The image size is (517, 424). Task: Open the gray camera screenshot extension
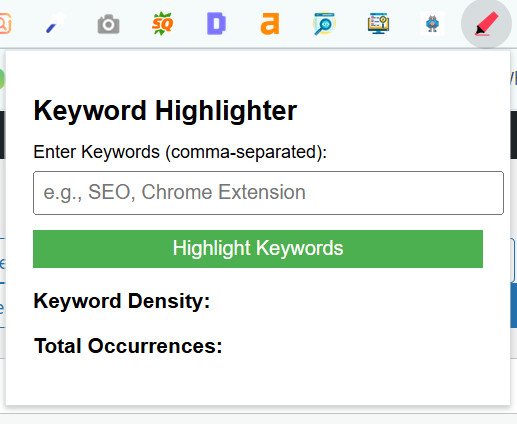[108, 24]
